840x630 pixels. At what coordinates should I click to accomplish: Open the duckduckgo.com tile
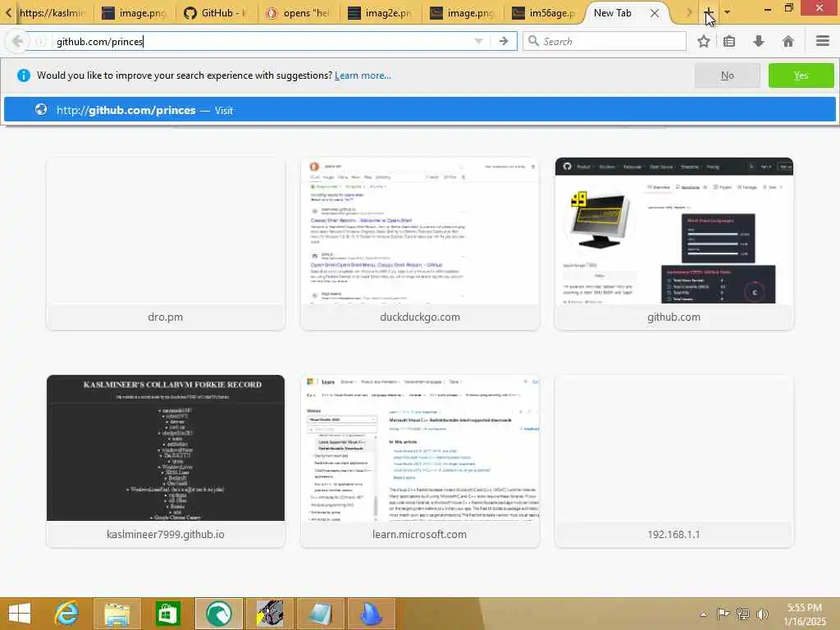coord(419,243)
